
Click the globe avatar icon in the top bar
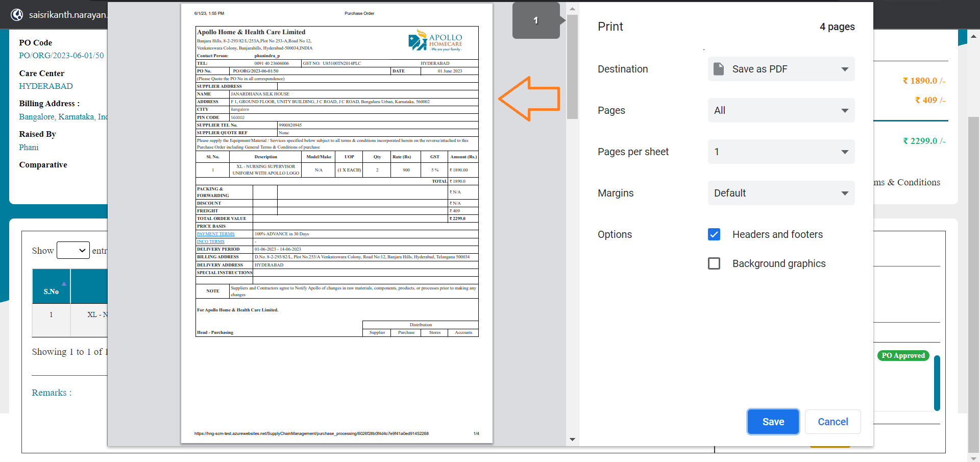17,14
